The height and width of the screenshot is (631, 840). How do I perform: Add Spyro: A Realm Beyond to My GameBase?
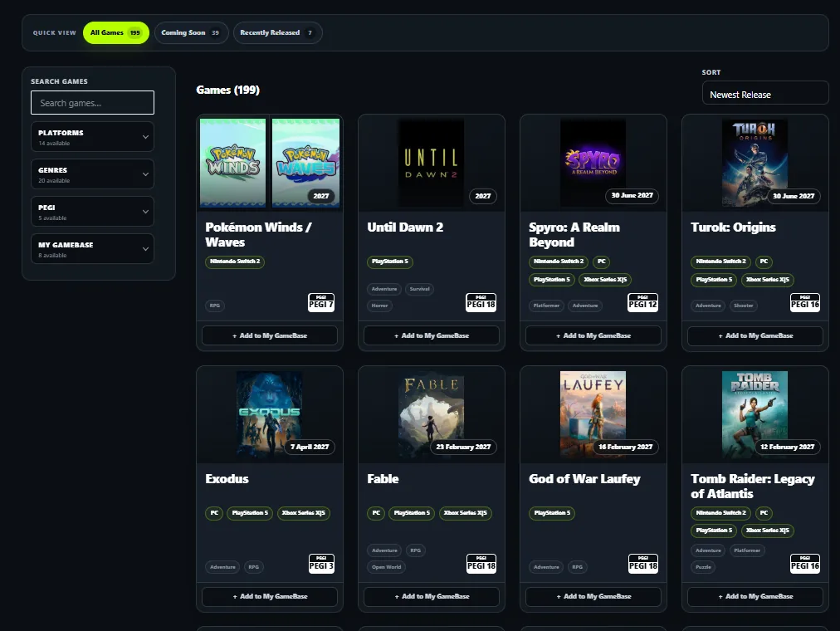click(x=593, y=335)
